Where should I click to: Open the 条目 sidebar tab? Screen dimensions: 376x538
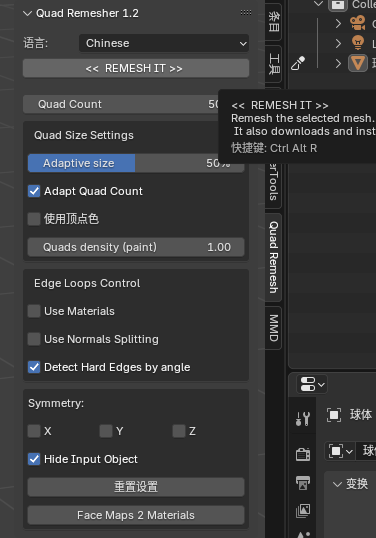tap(273, 22)
